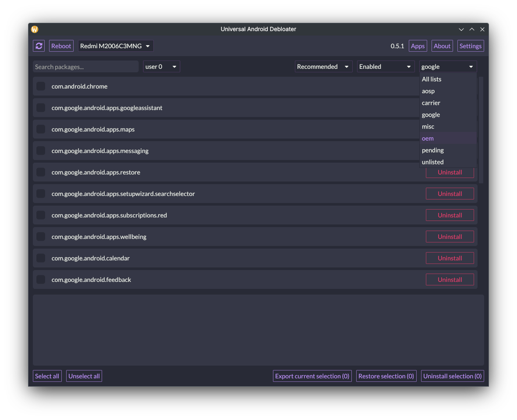
Task: Tick the com.android.chrome checkbox
Action: pos(41,86)
